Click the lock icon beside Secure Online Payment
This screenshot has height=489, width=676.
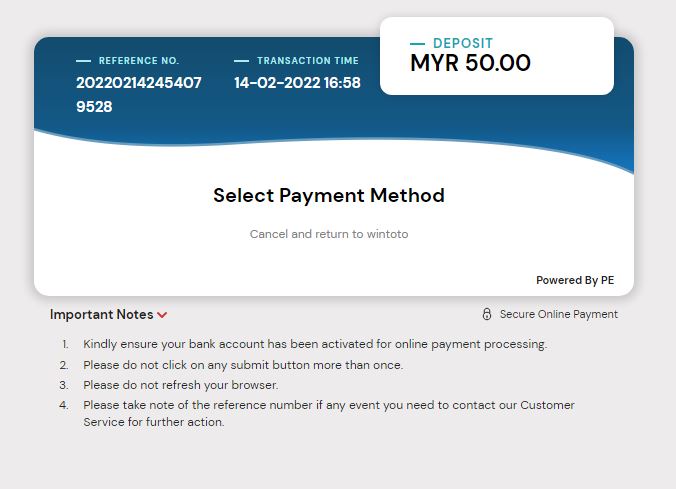(x=487, y=314)
